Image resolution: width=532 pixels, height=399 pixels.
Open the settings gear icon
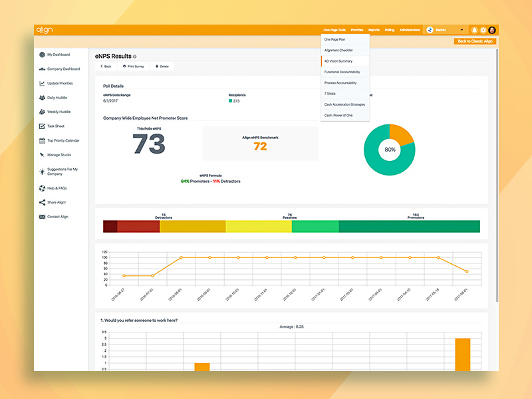[483, 30]
